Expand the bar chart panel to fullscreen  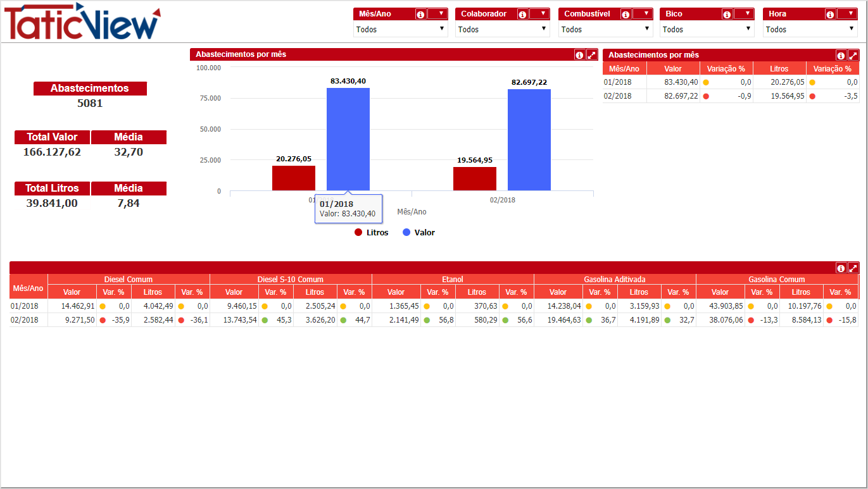pos(591,55)
